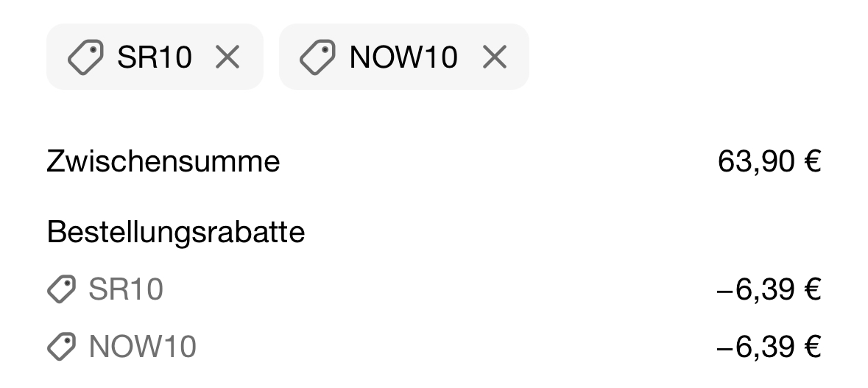Click the tag icon in NOW10 chip

point(318,57)
